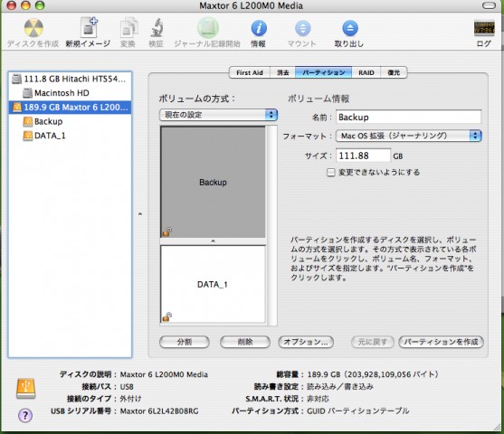Image resolution: width=504 pixels, height=434 pixels.
Task: Select the 189.9 GB Maxtor disk row
Action: click(x=70, y=108)
